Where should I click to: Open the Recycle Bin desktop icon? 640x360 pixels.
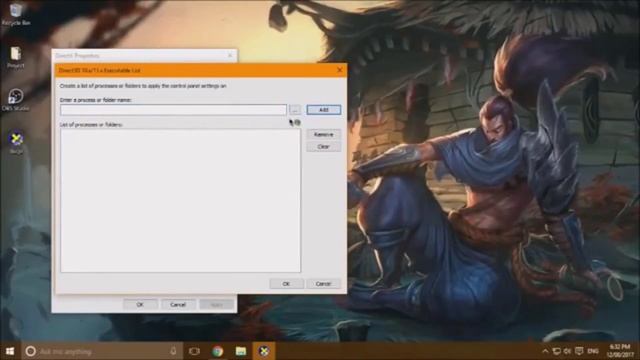pyautogui.click(x=16, y=13)
